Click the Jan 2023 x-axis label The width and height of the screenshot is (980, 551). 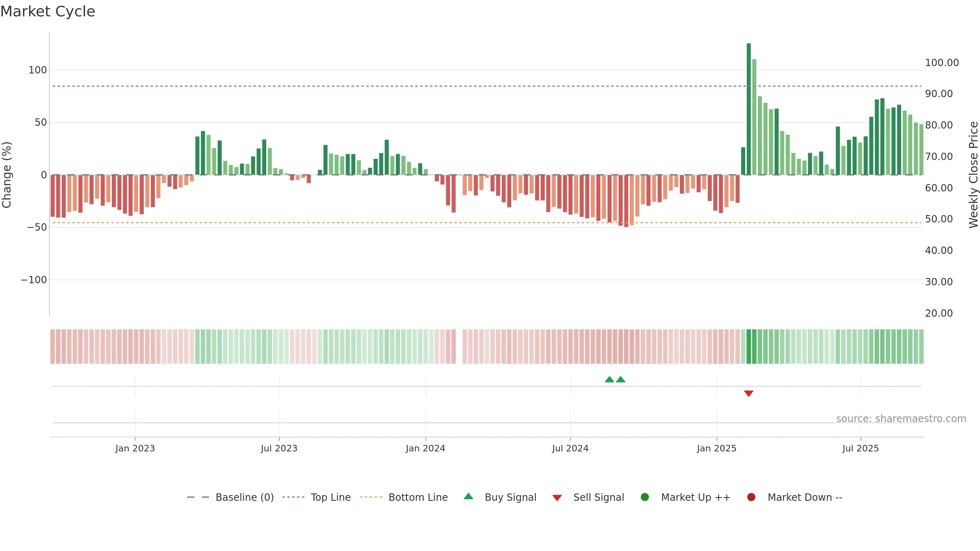(135, 448)
